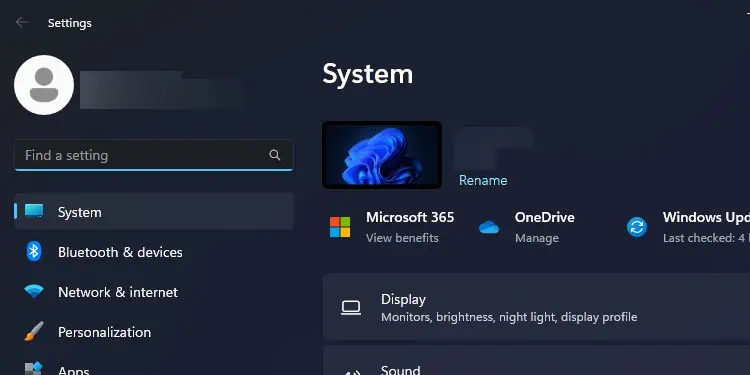Click the user profile avatar picture

coord(44,85)
